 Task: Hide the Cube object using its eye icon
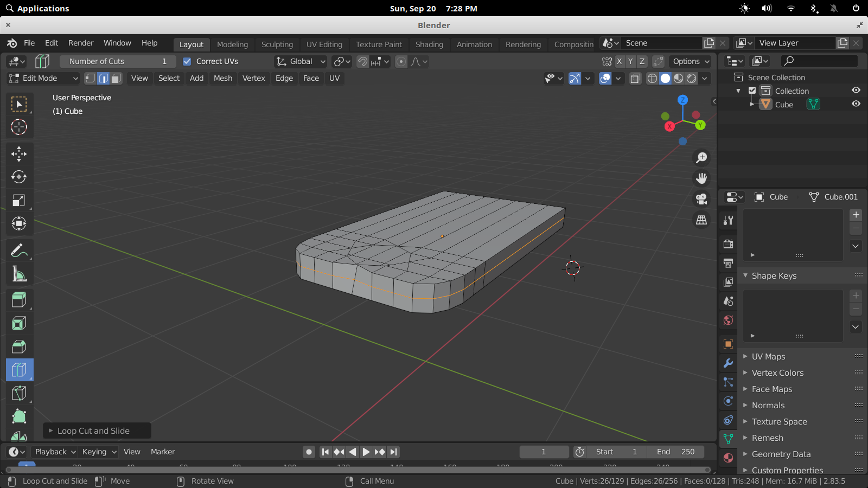pos(856,104)
